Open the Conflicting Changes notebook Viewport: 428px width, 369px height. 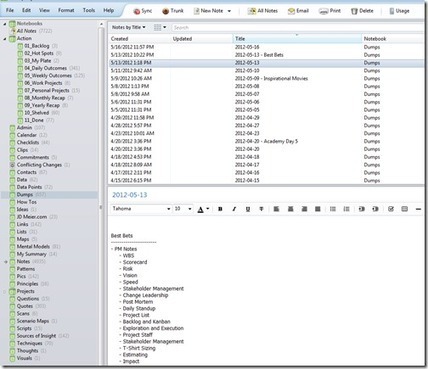[x=39, y=165]
